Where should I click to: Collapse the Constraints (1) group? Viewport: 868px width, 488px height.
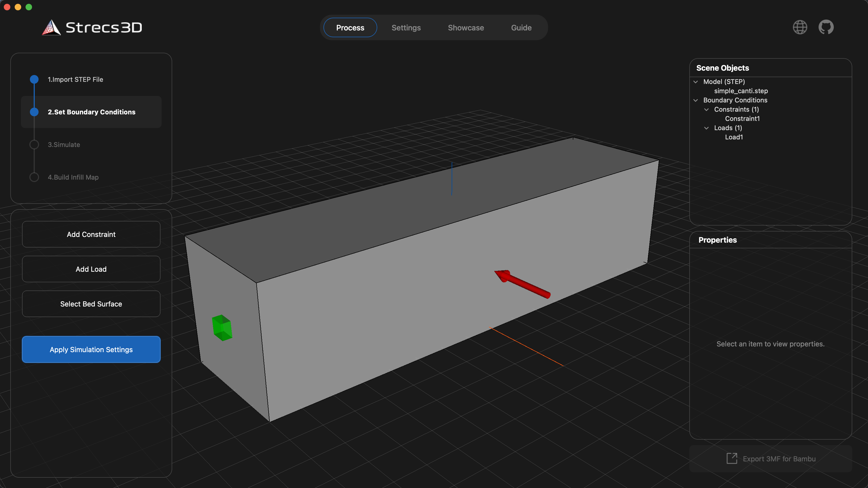(706, 110)
